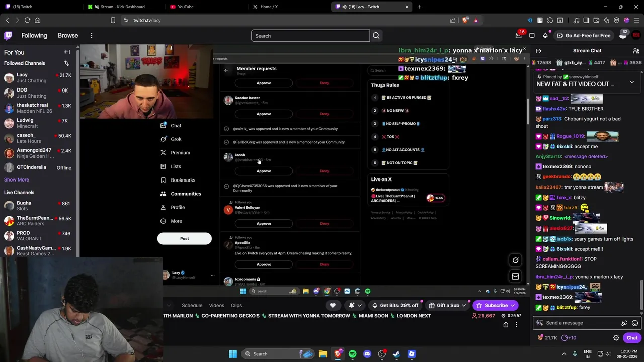Focus the Twitch Search field
The image size is (644, 362).
point(310,36)
